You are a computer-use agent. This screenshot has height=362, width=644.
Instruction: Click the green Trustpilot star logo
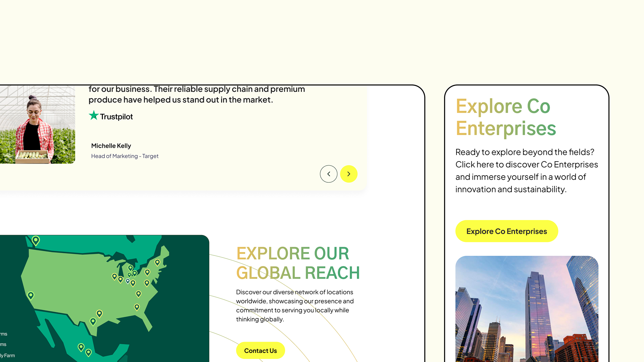point(94,115)
